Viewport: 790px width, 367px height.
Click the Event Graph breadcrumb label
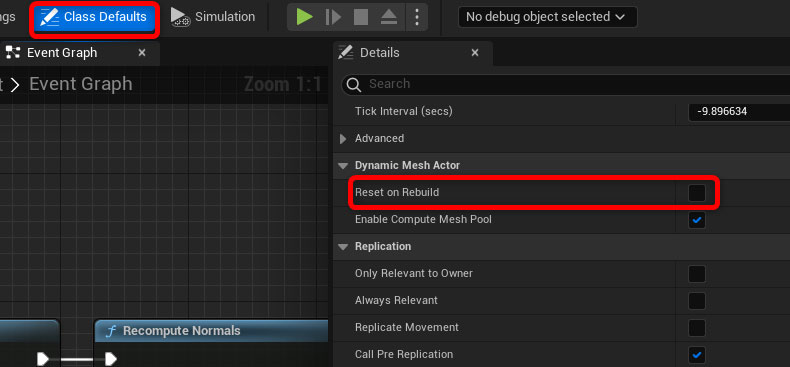coord(81,84)
